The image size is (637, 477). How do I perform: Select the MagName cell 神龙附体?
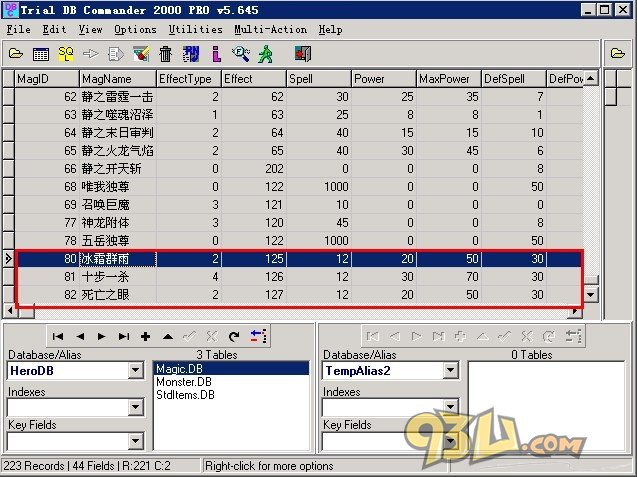tap(118, 223)
